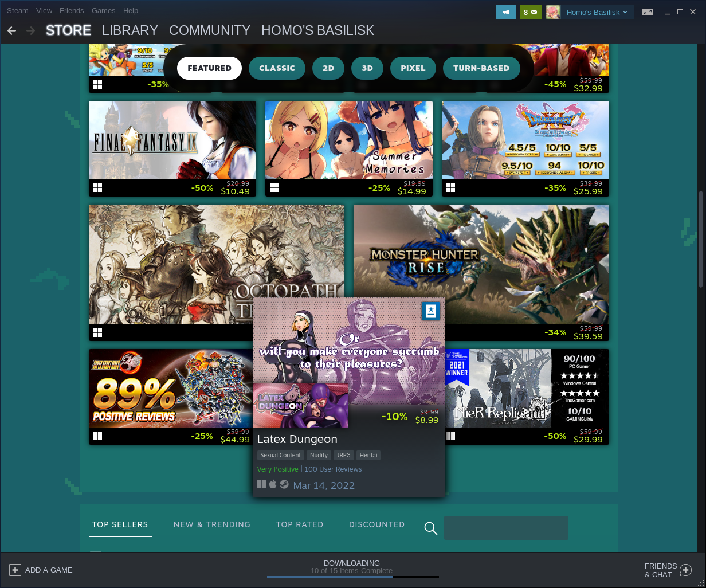Click the Sexual Content tag
The height and width of the screenshot is (588, 706).
point(280,455)
